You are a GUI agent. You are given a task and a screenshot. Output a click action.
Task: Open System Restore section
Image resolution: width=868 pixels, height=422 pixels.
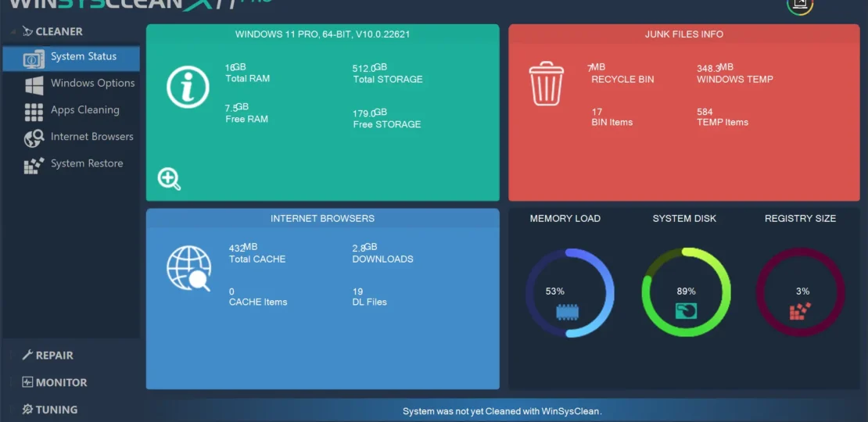(87, 163)
